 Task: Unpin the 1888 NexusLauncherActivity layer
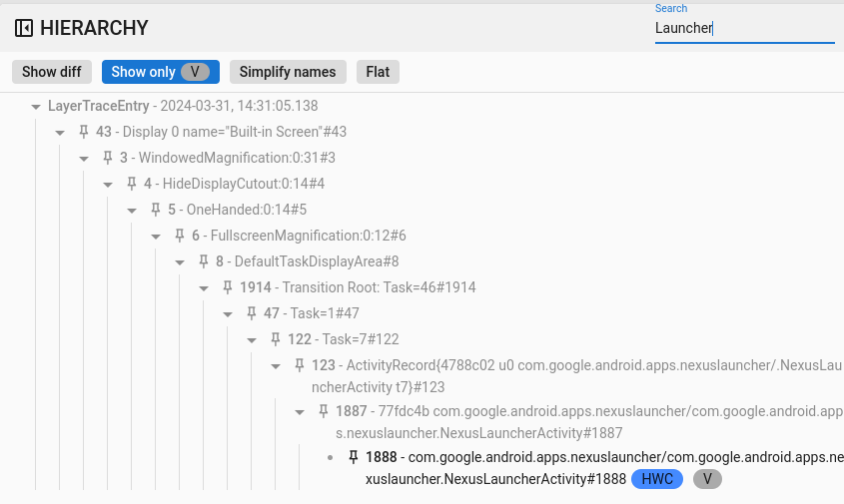[354, 457]
